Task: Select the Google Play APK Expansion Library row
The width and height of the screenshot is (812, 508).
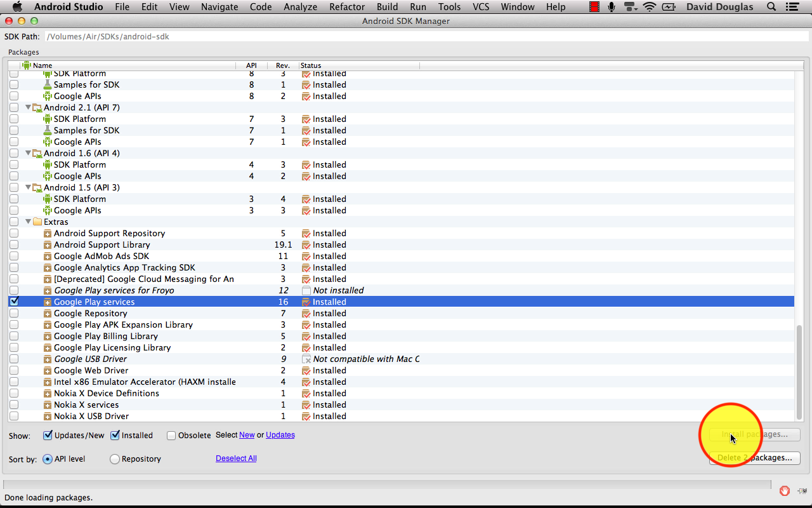Action: pyautogui.click(x=401, y=325)
